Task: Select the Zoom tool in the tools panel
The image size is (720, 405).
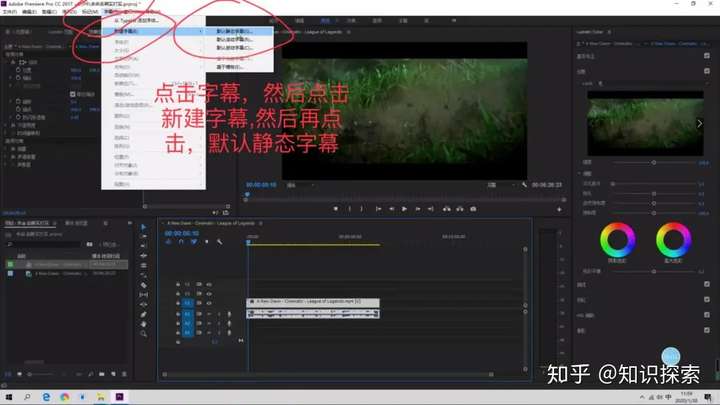Action: point(143,334)
